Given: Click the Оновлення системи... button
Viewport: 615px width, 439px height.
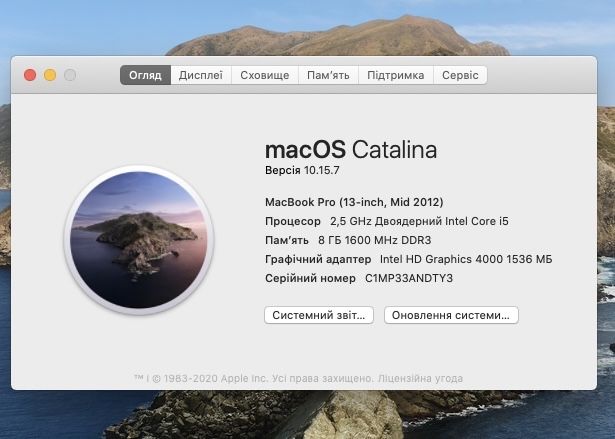Looking at the screenshot, I should tap(451, 315).
